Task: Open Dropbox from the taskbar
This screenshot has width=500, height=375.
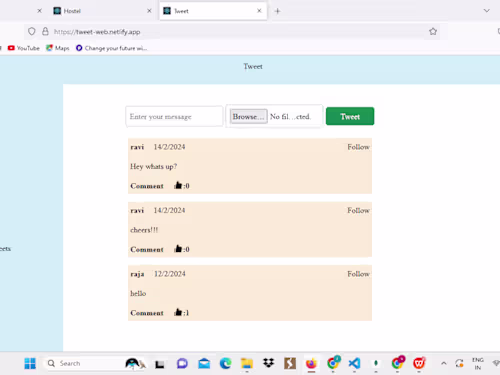Action: (268, 363)
